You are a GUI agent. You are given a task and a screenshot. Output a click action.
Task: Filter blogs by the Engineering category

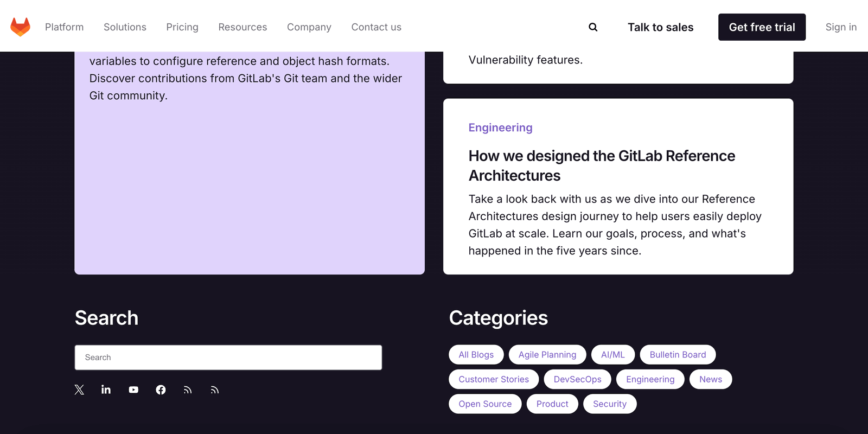[x=650, y=379]
